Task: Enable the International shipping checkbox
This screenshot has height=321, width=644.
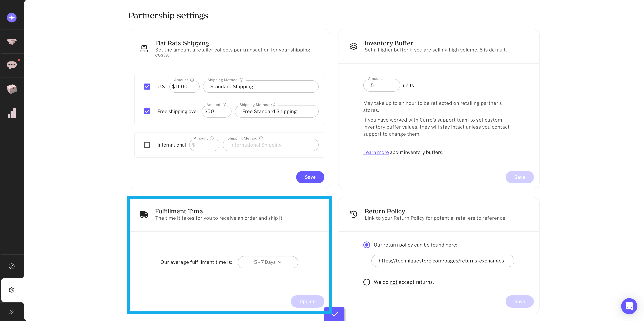Action: point(147,145)
